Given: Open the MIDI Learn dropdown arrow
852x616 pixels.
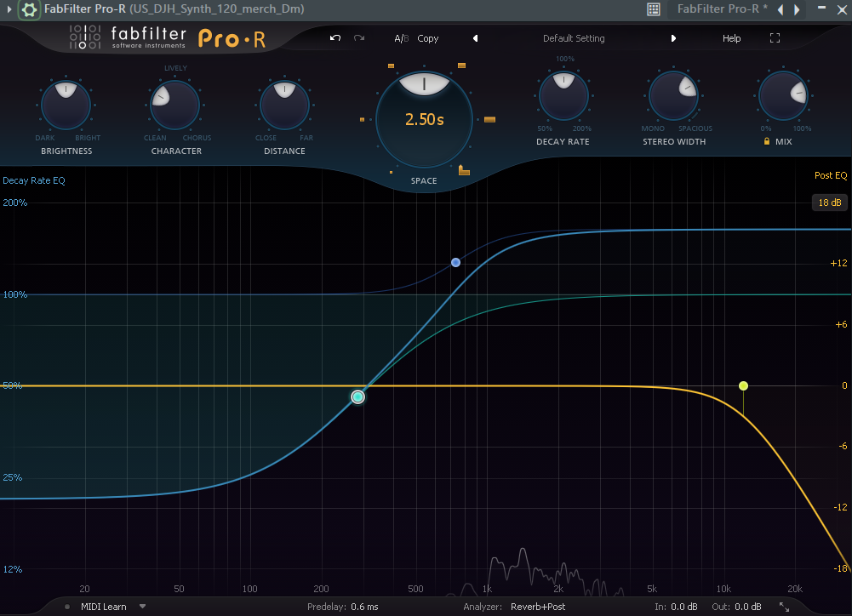Looking at the screenshot, I should tap(142, 607).
